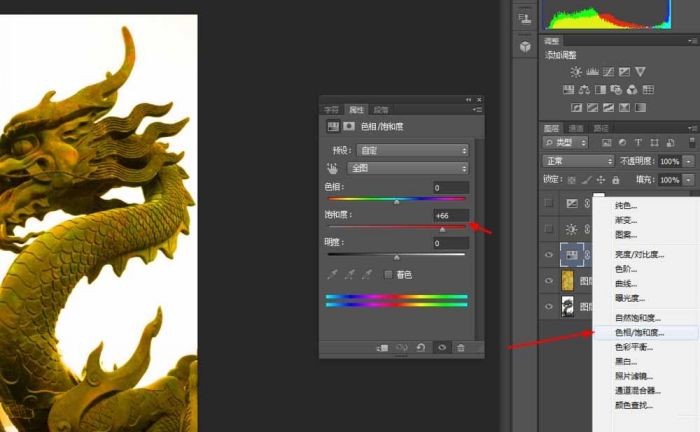This screenshot has height=432, width=700.
Task: Click the reset adjustment arrow icon
Action: [x=421, y=347]
